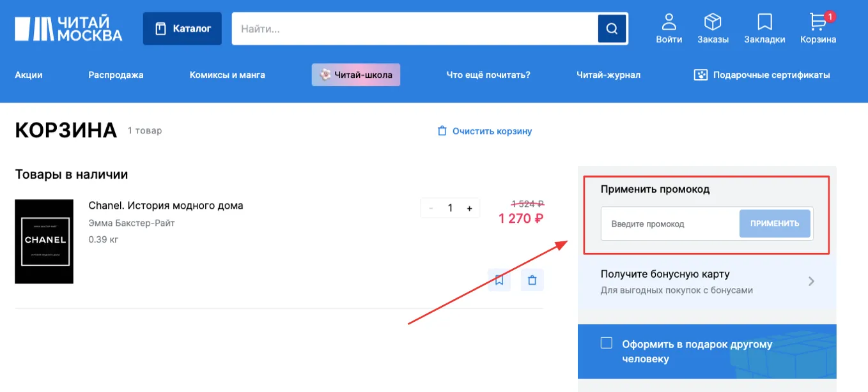Click the crossed-out price 1 524 ₽
Image resolution: width=868 pixels, height=392 pixels.
tap(527, 204)
